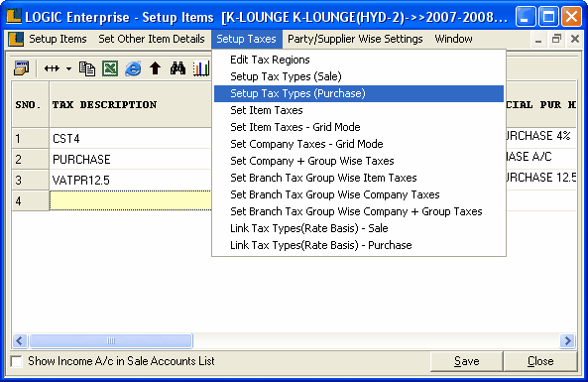The height and width of the screenshot is (382, 588).
Task: Open the Setup Items menu
Action: point(58,39)
